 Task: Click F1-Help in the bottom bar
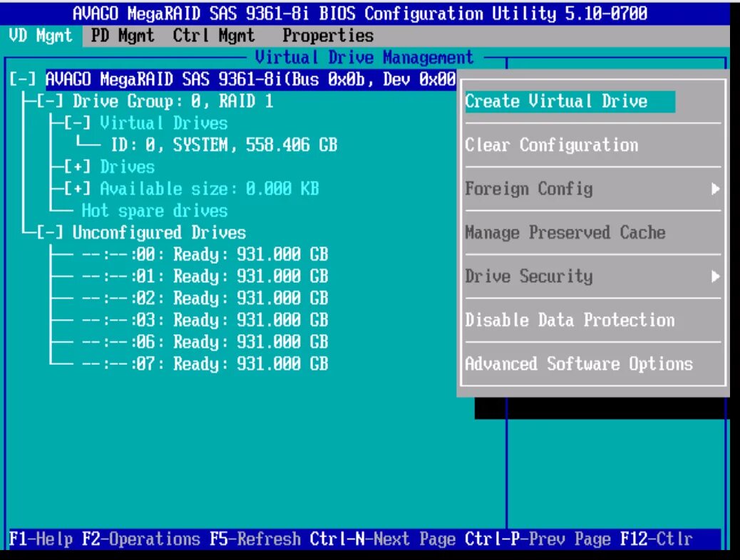[x=41, y=539]
